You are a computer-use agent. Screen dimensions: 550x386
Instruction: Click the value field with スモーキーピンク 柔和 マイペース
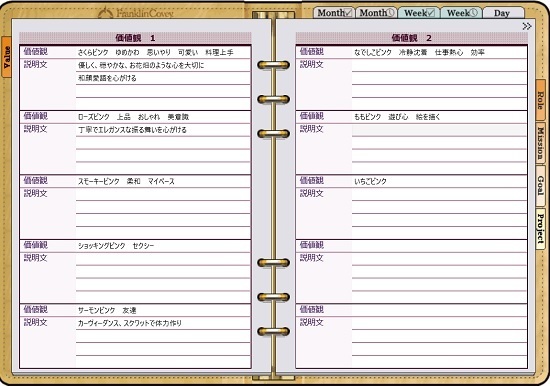point(163,181)
